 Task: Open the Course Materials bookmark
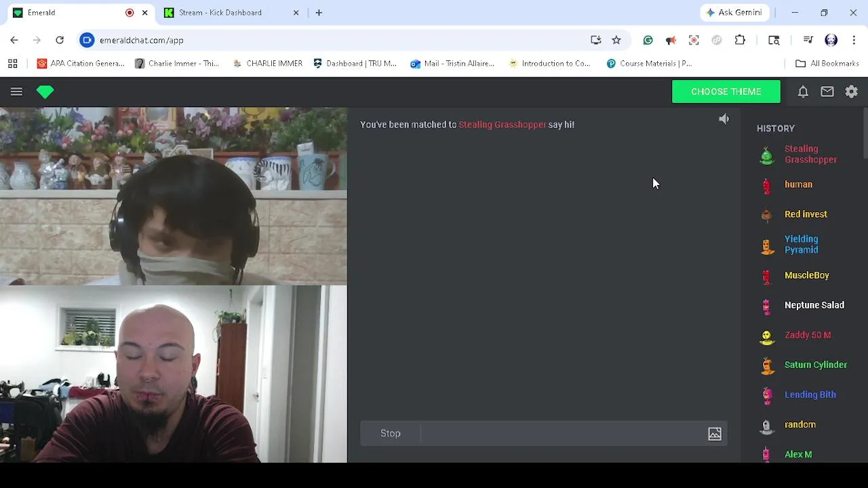coord(649,64)
